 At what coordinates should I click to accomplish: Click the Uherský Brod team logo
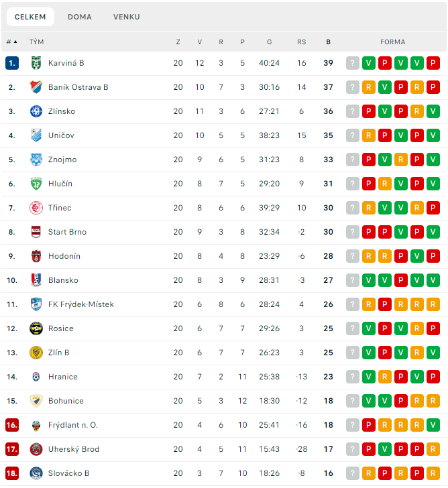click(36, 449)
